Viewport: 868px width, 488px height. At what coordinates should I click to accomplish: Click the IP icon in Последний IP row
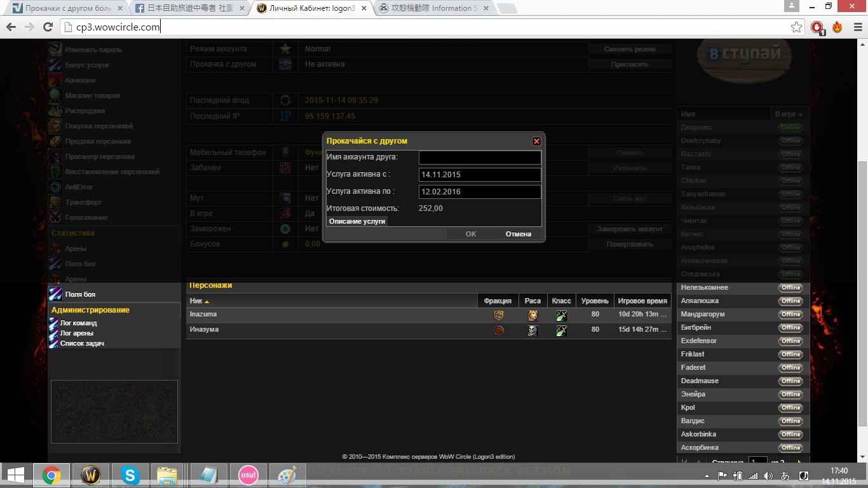pyautogui.click(x=285, y=116)
